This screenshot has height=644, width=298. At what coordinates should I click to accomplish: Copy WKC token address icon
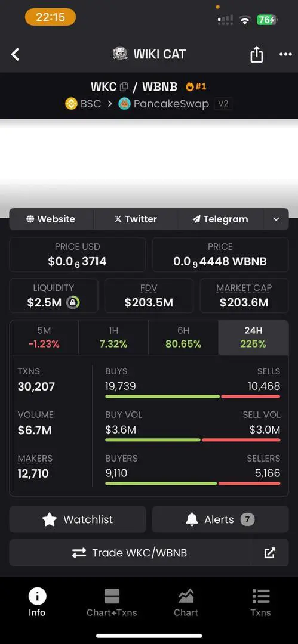tap(124, 86)
